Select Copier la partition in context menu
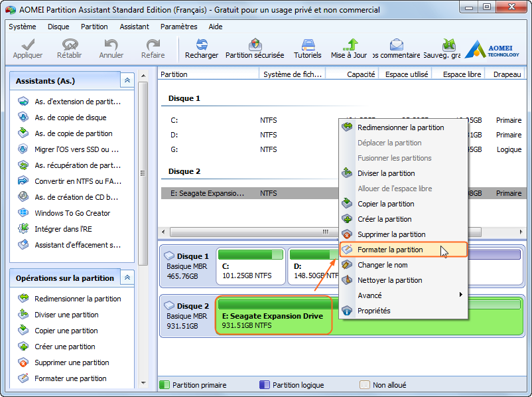The image size is (532, 397). click(x=403, y=204)
